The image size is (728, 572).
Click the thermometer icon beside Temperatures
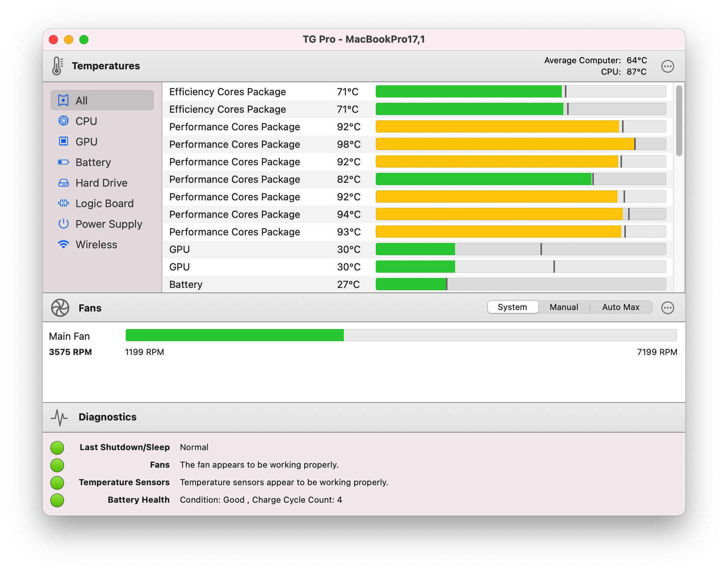point(57,66)
